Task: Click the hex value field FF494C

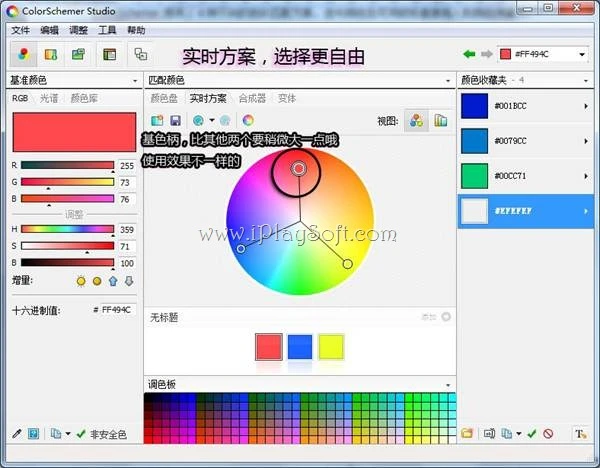Action: (118, 310)
